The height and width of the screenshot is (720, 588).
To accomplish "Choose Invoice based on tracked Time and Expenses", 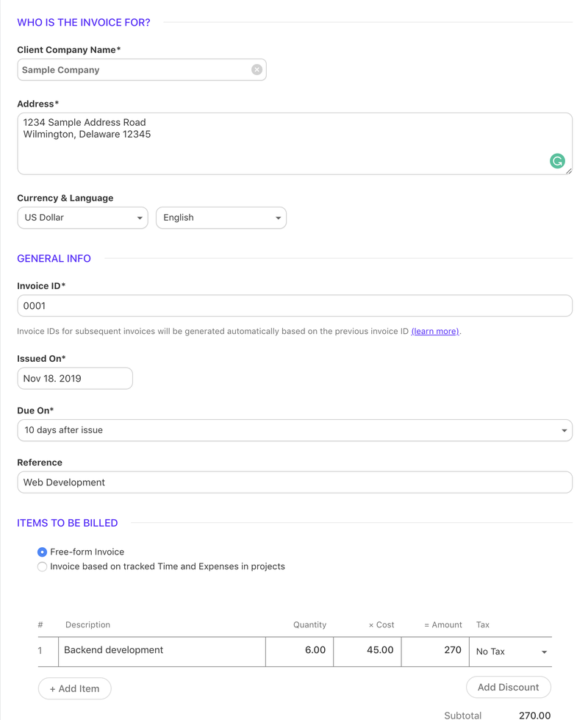I will pyautogui.click(x=42, y=566).
